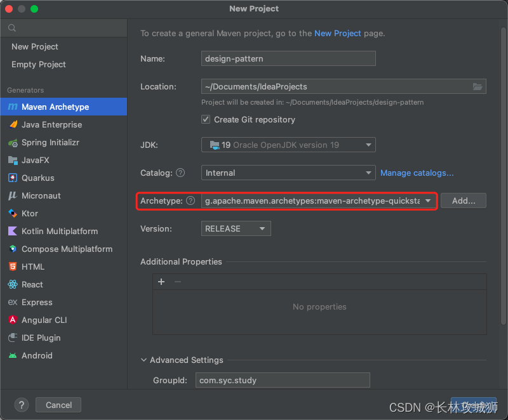Click the sidebar search field

coord(63,28)
